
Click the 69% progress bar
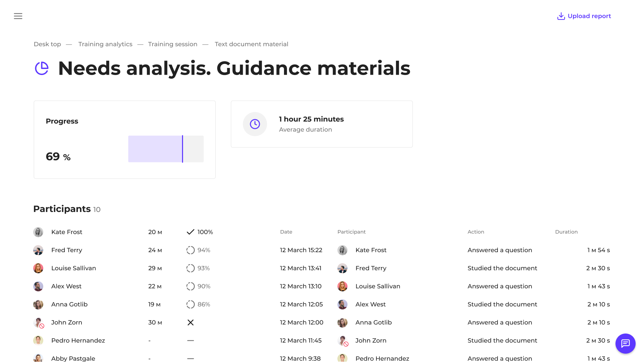coord(166,149)
